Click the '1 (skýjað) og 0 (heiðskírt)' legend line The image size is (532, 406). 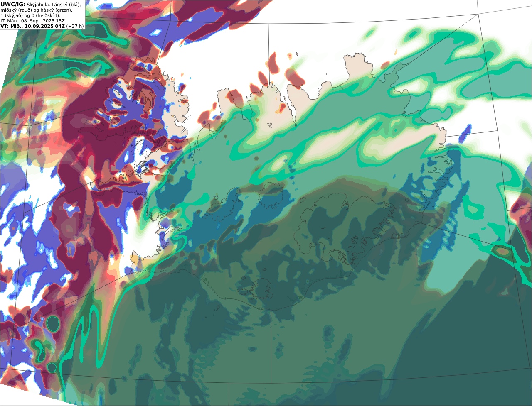pyautogui.click(x=30, y=15)
